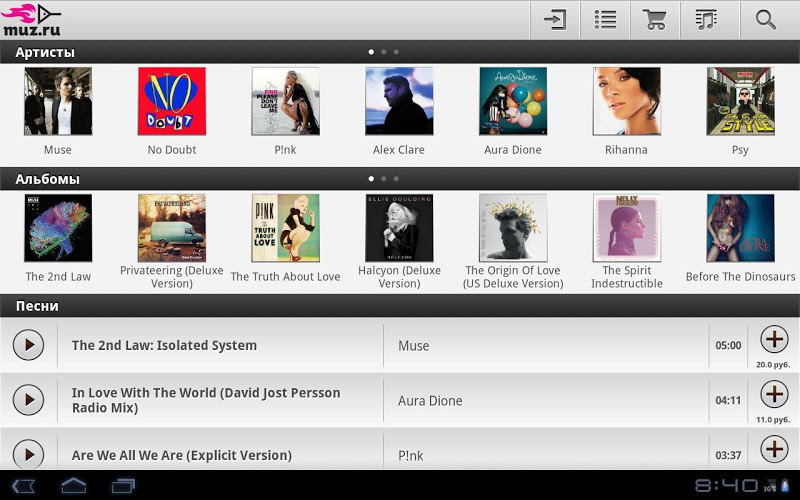Viewport: 800px width, 500px height.
Task: Select first page dot in Артисты
Action: 371,52
